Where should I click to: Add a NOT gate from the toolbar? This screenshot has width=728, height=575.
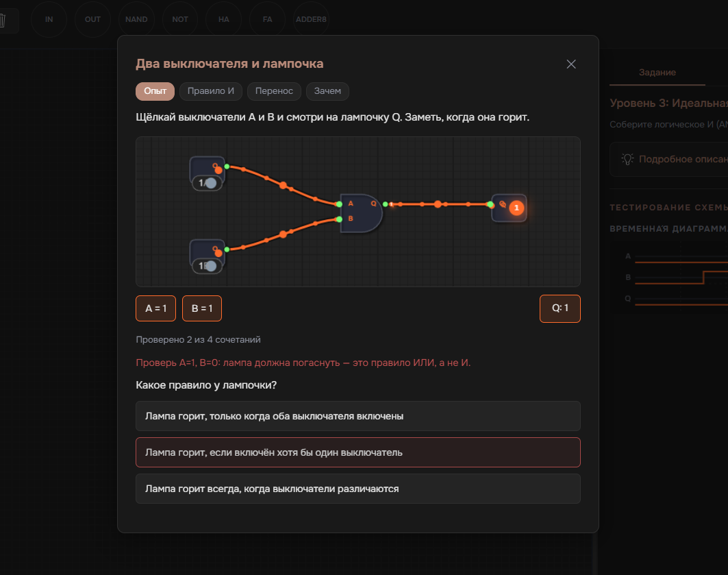[x=180, y=19]
